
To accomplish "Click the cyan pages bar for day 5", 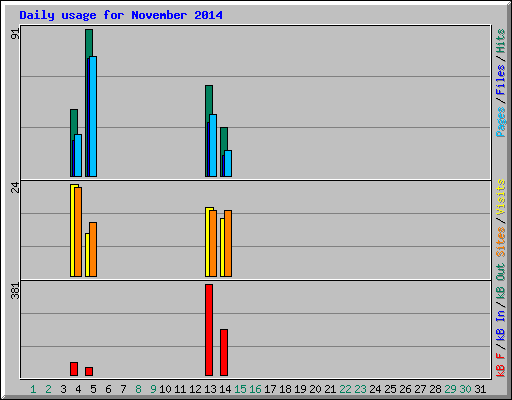I will (x=93, y=117).
